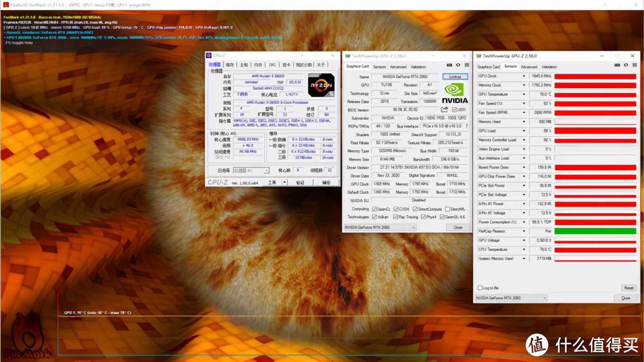The height and width of the screenshot is (362, 644).
Task: Enable the Log to file checkbox
Action: click(480, 288)
